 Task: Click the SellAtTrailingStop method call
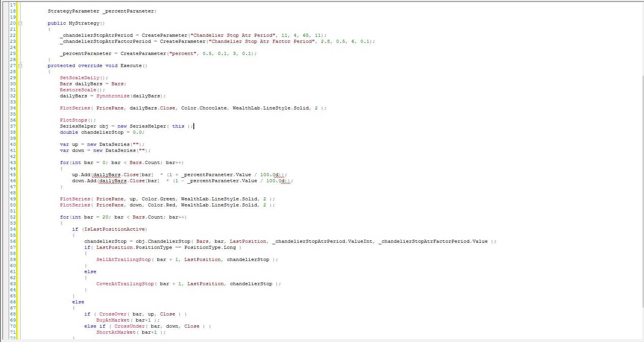(123, 259)
